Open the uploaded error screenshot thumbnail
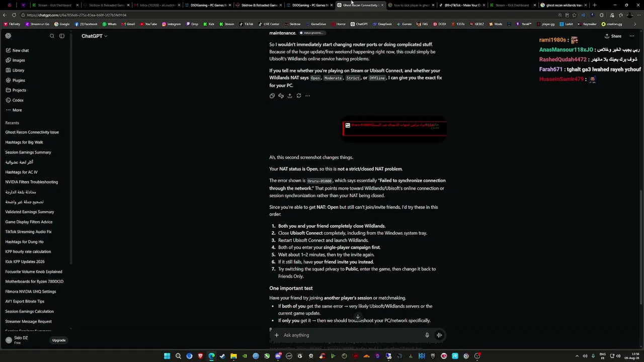The height and width of the screenshot is (362, 644). (394, 129)
